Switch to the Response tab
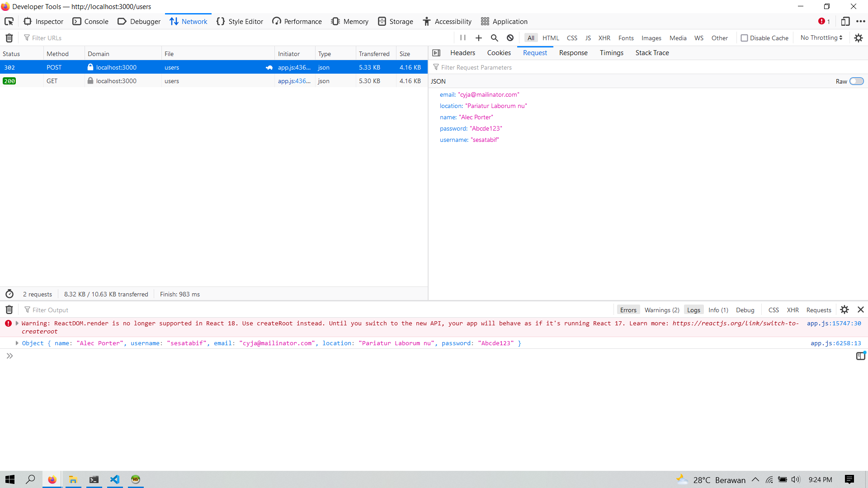The image size is (868, 488). (573, 53)
